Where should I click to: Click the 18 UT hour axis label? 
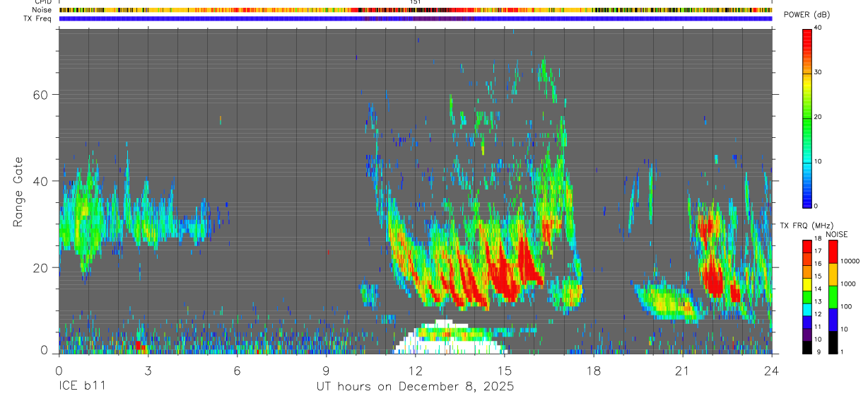(x=594, y=370)
